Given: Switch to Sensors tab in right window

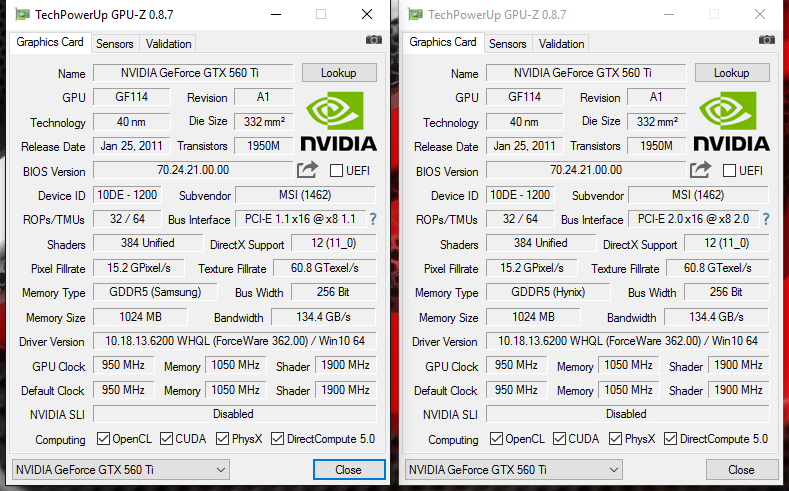Looking at the screenshot, I should pos(508,44).
